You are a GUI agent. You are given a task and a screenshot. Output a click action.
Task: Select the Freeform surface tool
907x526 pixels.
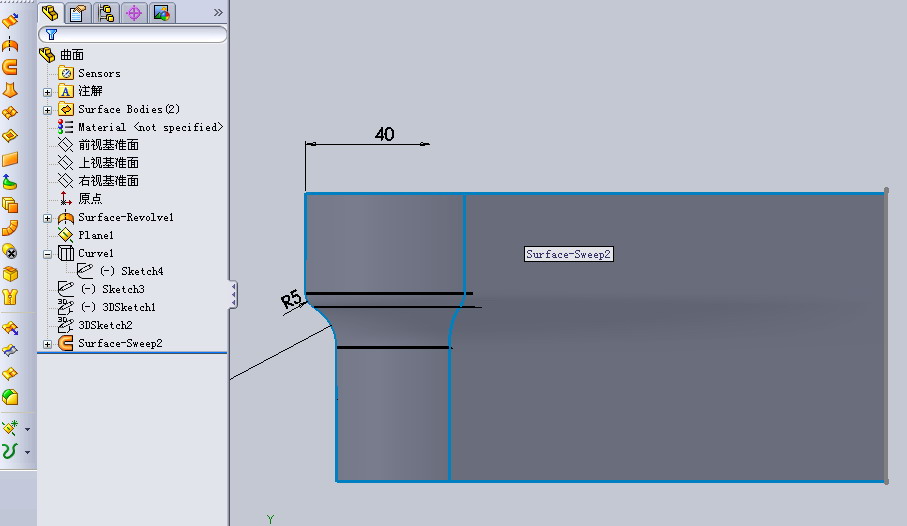(x=10, y=182)
